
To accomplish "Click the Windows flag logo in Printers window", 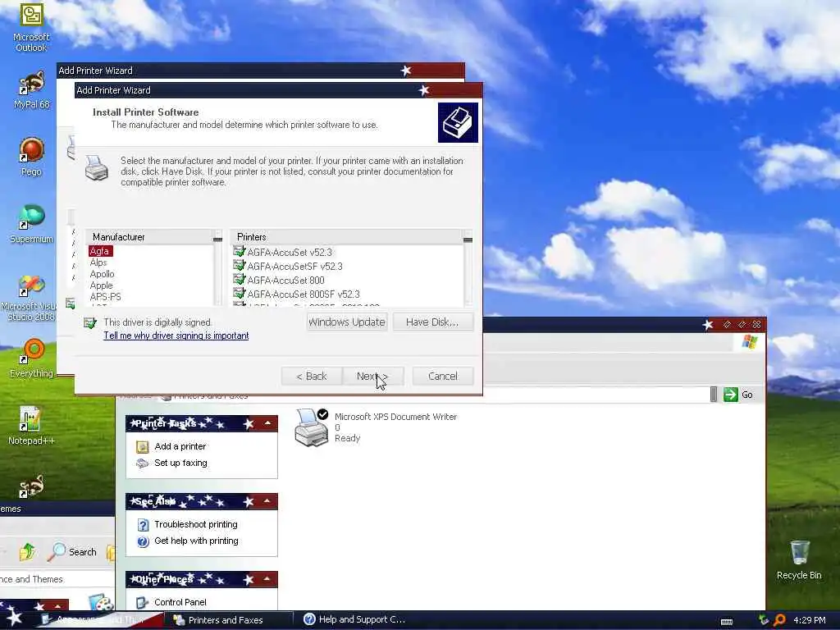I will click(750, 342).
